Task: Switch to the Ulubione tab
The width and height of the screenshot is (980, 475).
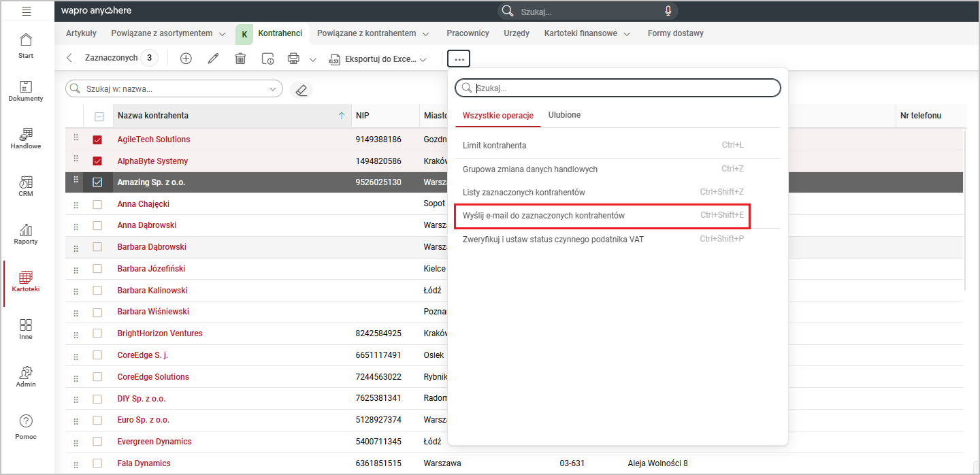Action: (564, 115)
